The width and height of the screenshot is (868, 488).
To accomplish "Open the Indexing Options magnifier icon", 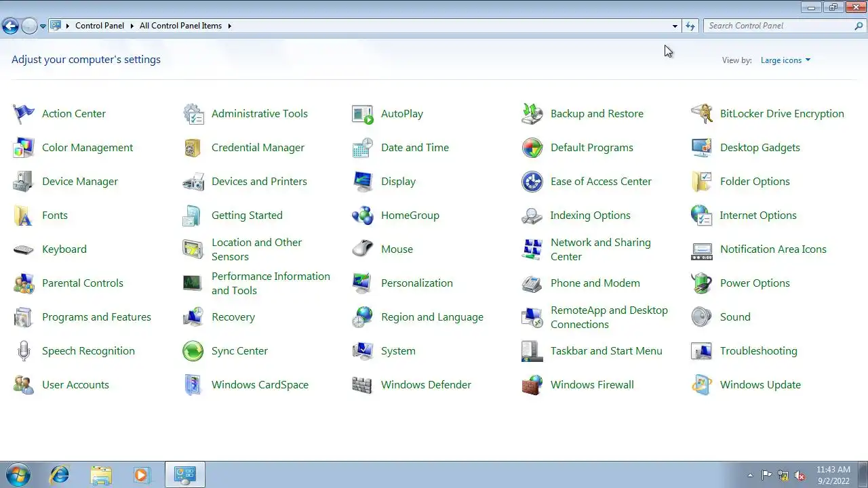I will point(532,216).
